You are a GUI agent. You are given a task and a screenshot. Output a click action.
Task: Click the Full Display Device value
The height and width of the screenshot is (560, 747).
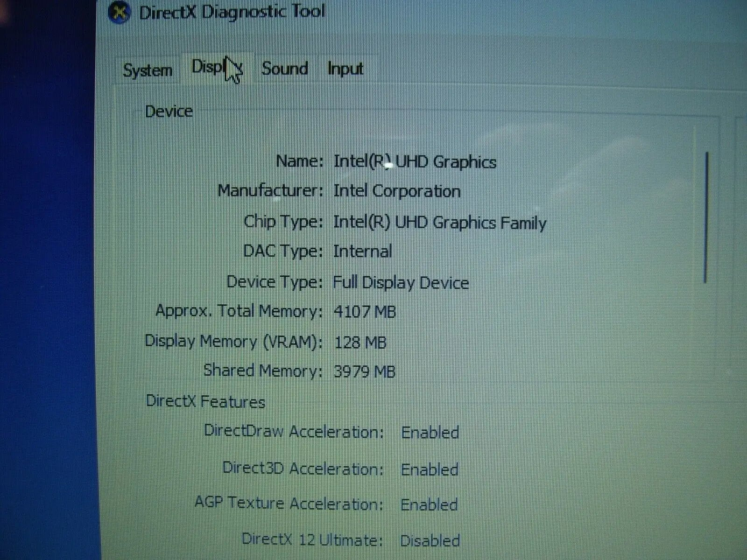(x=401, y=283)
